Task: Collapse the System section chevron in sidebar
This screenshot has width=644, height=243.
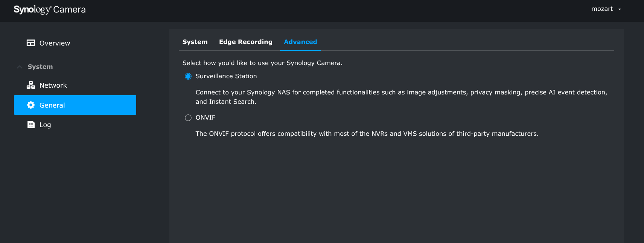Action: pyautogui.click(x=20, y=67)
